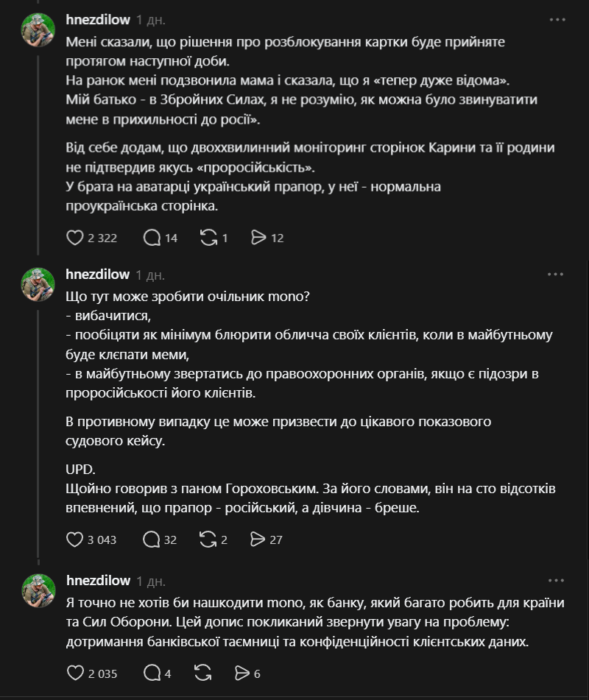Repost the second post with 2 reposts
Screen dimensions: 589x700
point(208,540)
